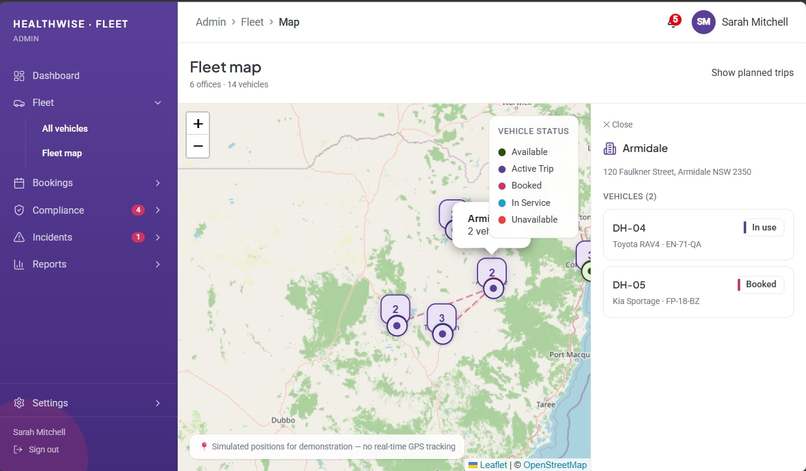Zoom in on the fleet map
806x471 pixels.
198,124
